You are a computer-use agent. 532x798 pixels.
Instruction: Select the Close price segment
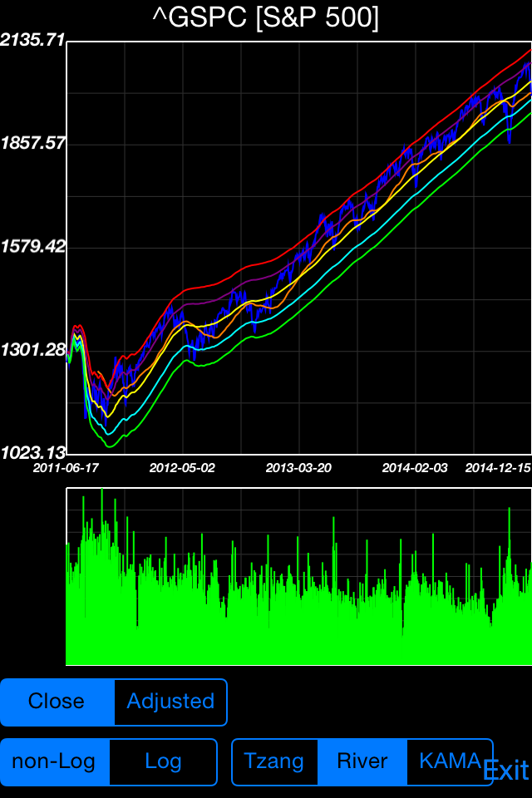coord(57,702)
